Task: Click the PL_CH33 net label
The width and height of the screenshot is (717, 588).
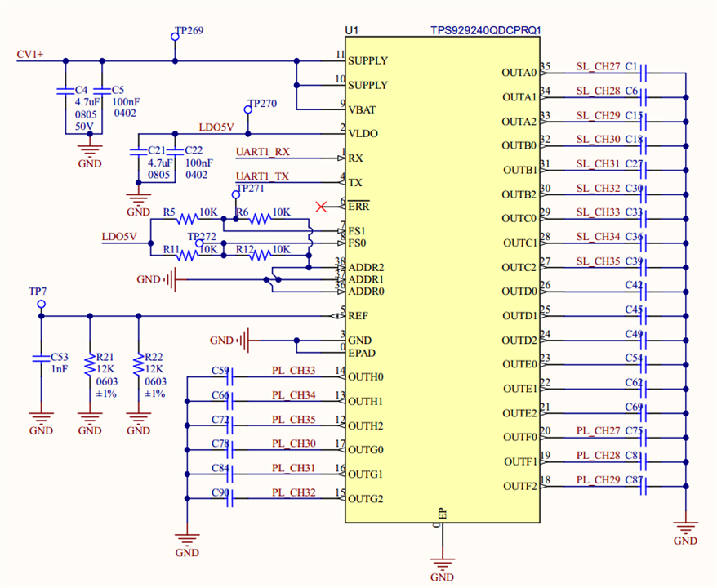Action: click(293, 371)
